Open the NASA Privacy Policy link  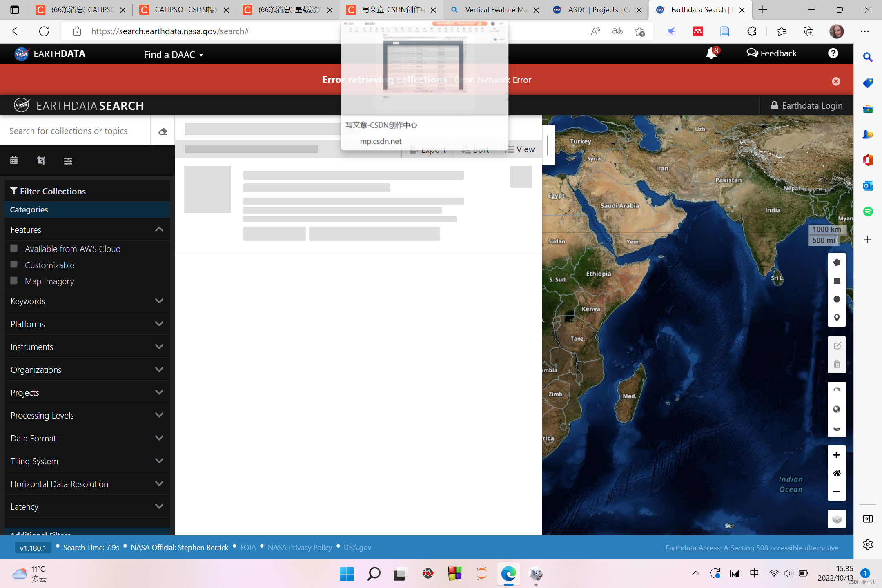(300, 548)
